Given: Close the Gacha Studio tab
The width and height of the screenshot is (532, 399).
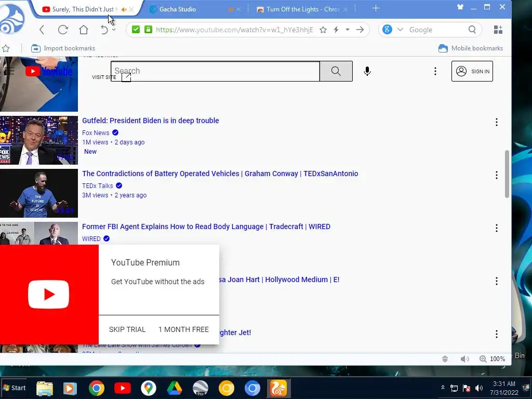Looking at the screenshot, I should pyautogui.click(x=238, y=9).
